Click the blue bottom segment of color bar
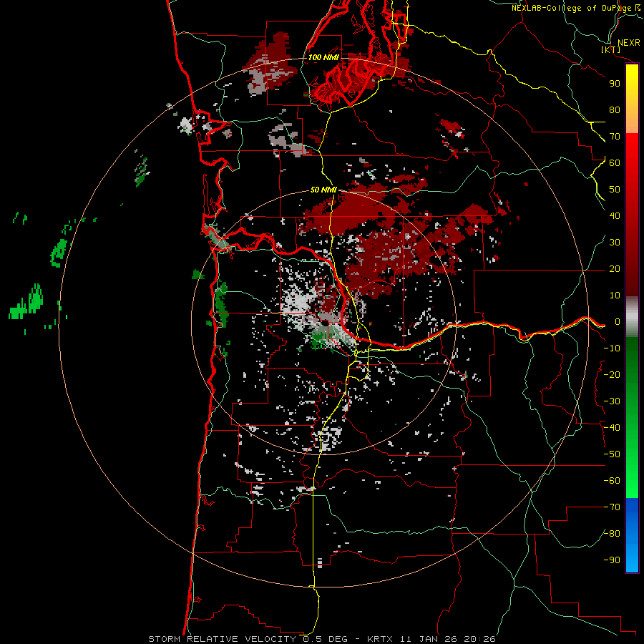 pyautogui.click(x=632, y=535)
